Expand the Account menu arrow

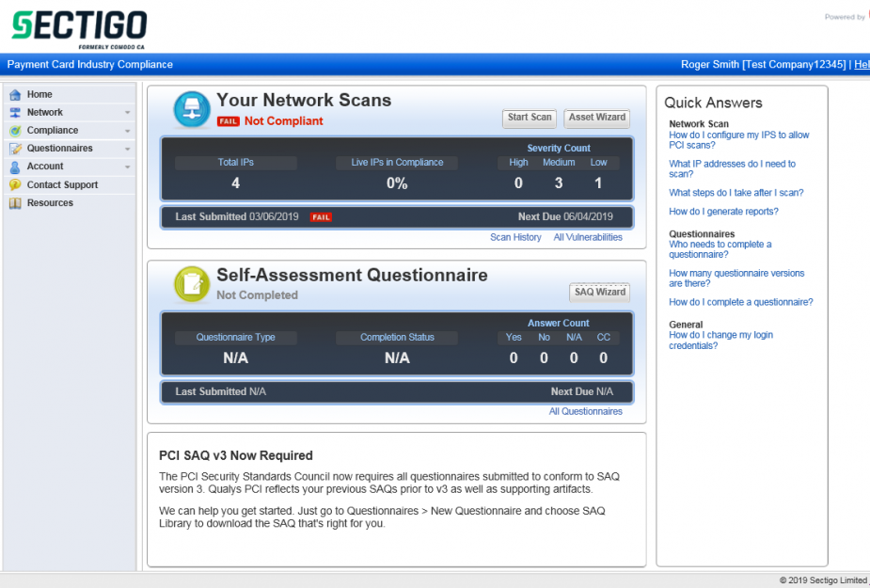(128, 167)
